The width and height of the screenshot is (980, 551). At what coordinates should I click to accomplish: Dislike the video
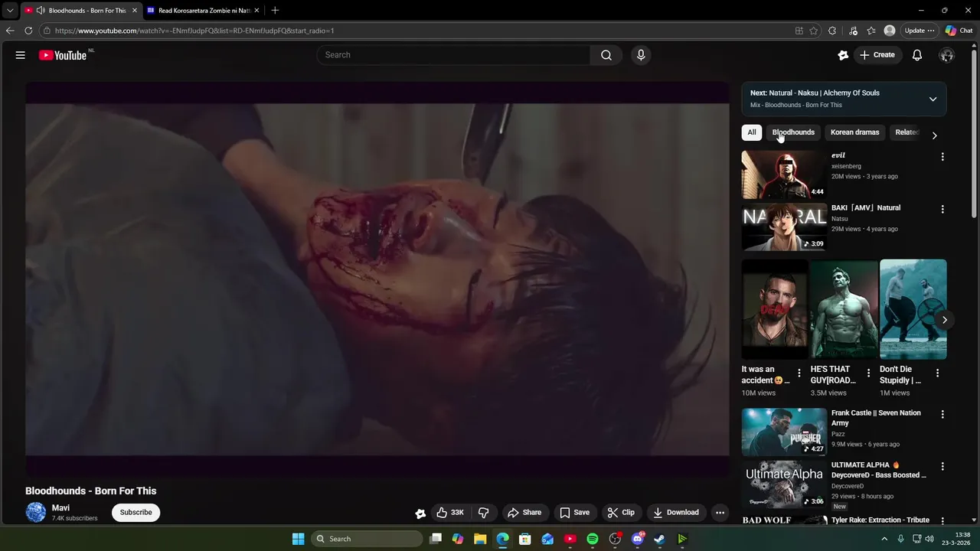[483, 513]
